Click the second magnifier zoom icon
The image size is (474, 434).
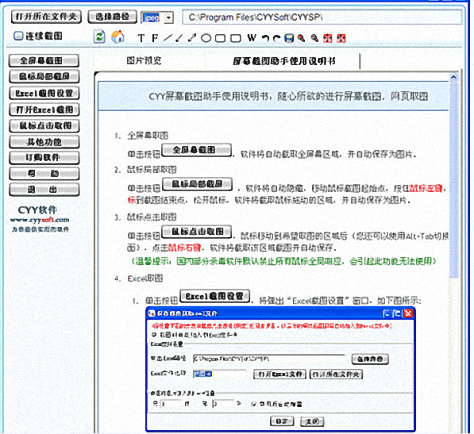click(315, 38)
